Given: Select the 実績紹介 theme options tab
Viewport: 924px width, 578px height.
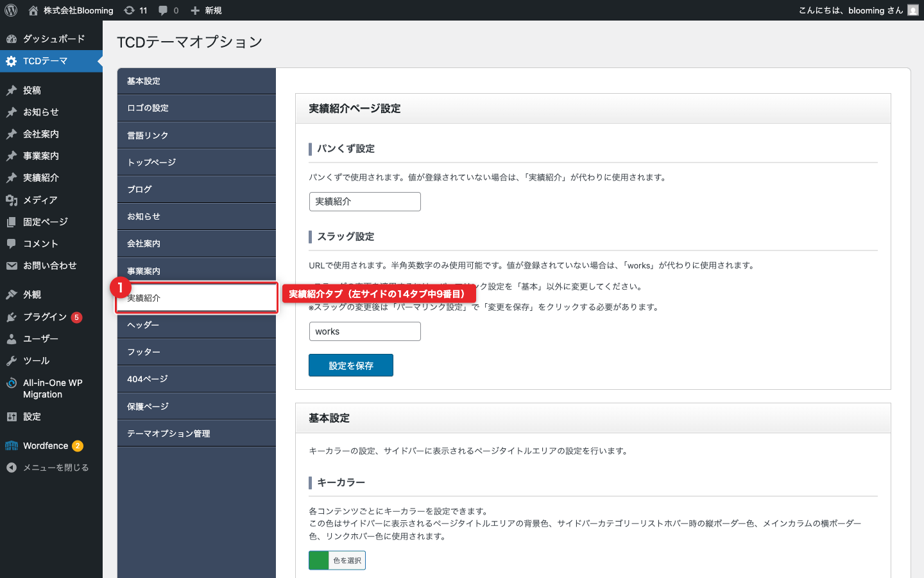Looking at the screenshot, I should click(x=196, y=298).
